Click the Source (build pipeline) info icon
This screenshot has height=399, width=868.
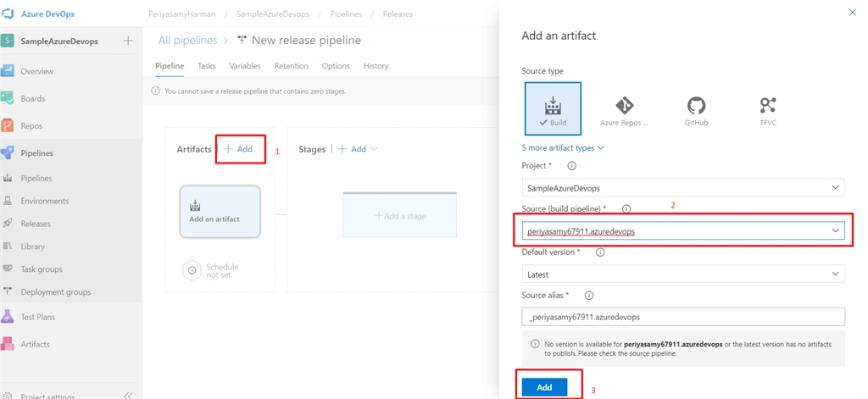pos(626,208)
